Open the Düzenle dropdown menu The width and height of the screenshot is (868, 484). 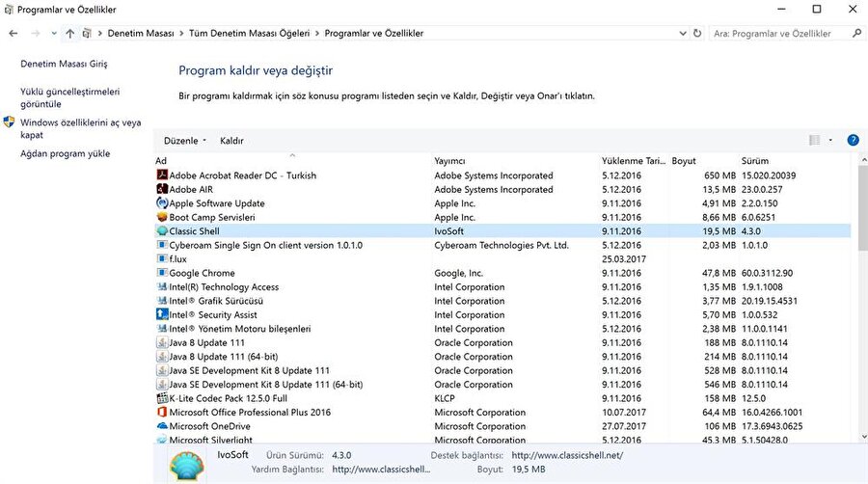(x=185, y=141)
